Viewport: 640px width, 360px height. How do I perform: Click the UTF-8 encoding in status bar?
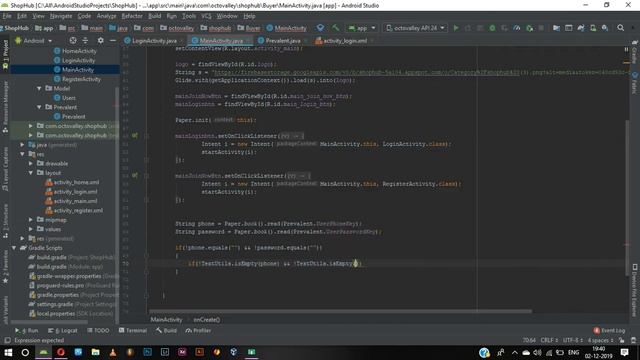point(573,340)
